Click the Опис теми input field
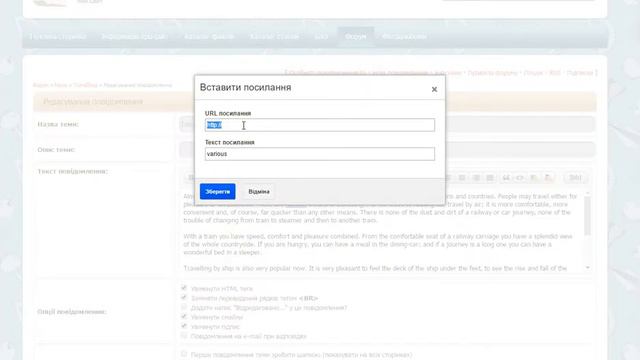The image size is (640, 360). 387,149
